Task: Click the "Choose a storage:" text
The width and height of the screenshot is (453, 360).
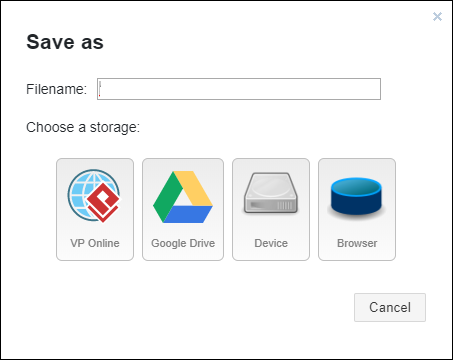Action: [83, 127]
